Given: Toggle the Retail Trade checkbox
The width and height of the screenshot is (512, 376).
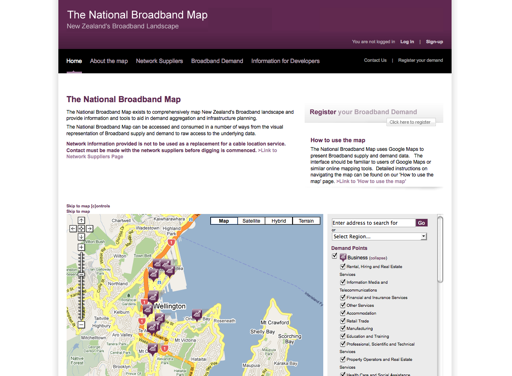Looking at the screenshot, I should coord(343,320).
